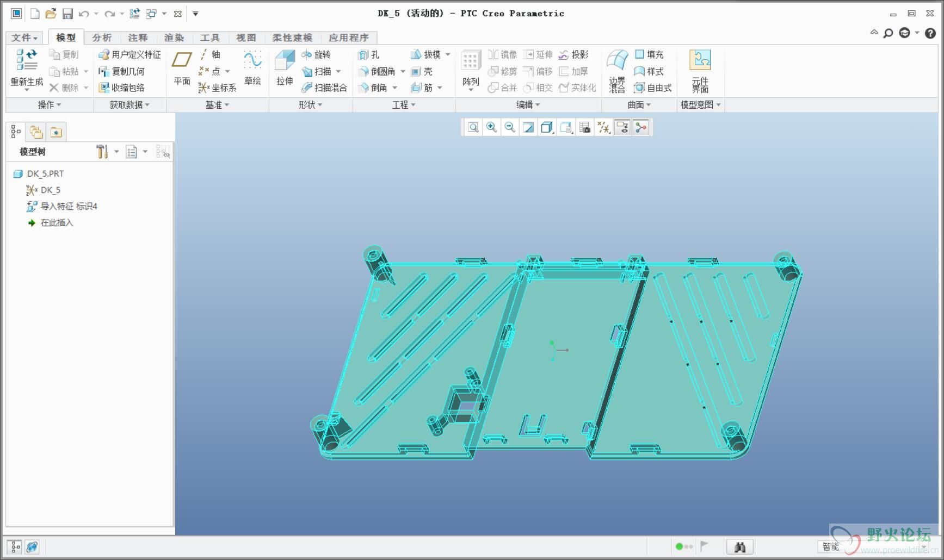Select the Hole (孔) tool
This screenshot has width=944, height=560.
[369, 54]
